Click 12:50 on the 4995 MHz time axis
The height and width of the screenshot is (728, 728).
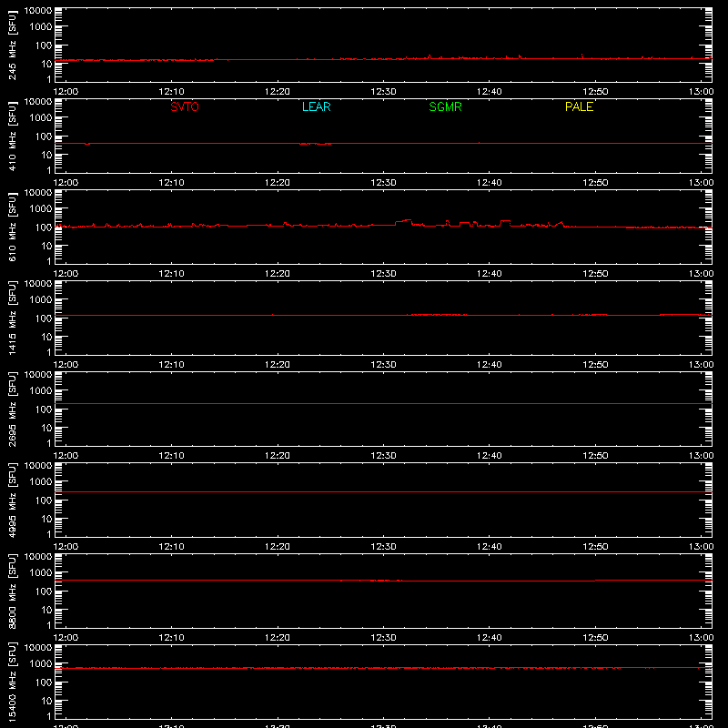(595, 547)
